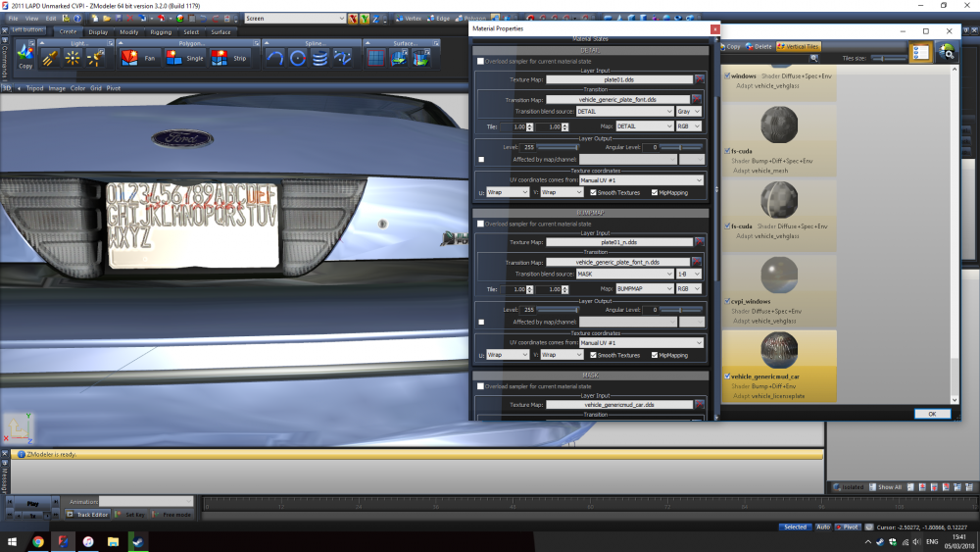The height and width of the screenshot is (552, 980).
Task: Open Google Chrome from the taskbar
Action: 38,541
